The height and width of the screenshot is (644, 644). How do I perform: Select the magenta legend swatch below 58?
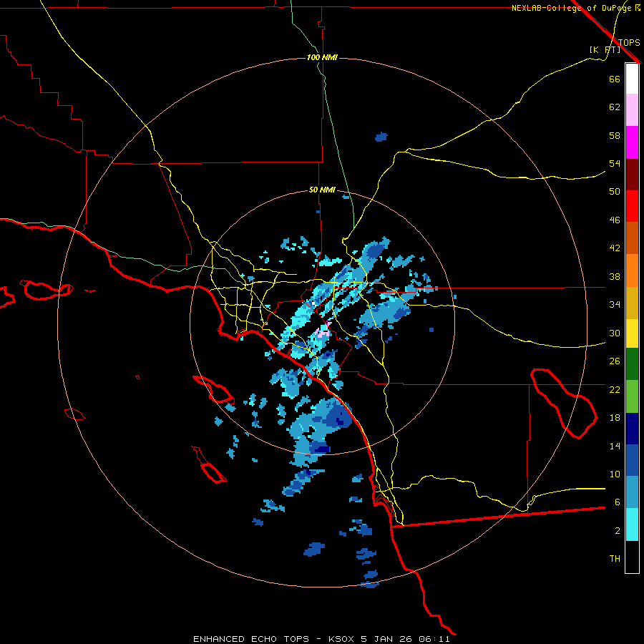632,142
